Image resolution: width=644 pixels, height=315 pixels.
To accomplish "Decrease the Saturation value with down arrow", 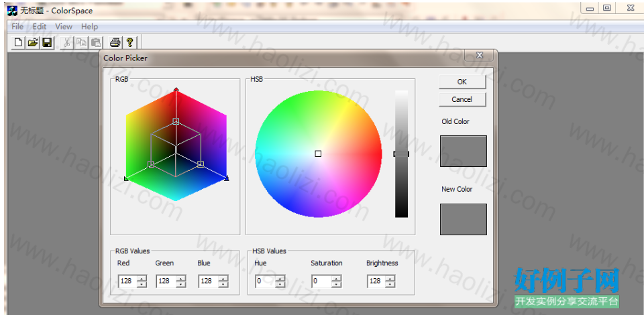I will pyautogui.click(x=336, y=284).
